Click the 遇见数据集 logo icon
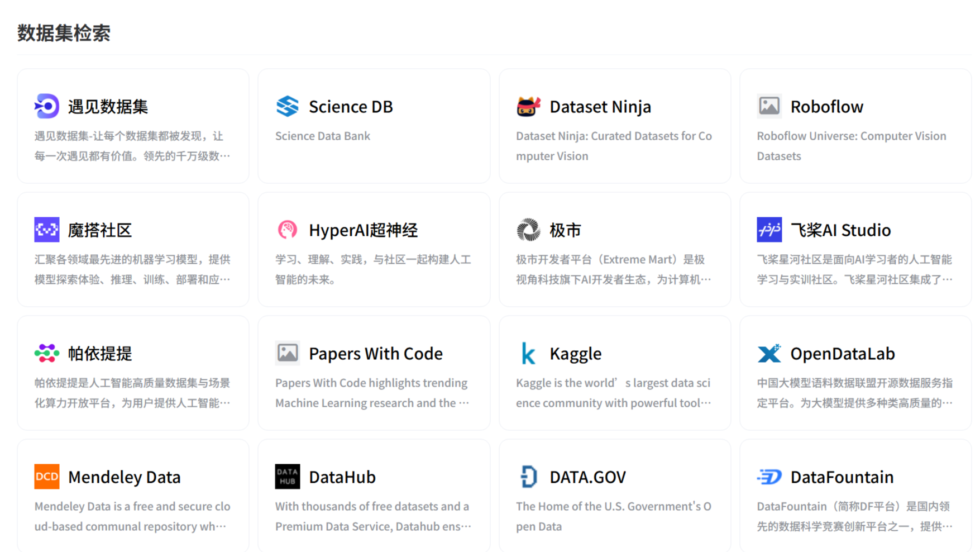This screenshot has width=980, height=552. point(47,106)
